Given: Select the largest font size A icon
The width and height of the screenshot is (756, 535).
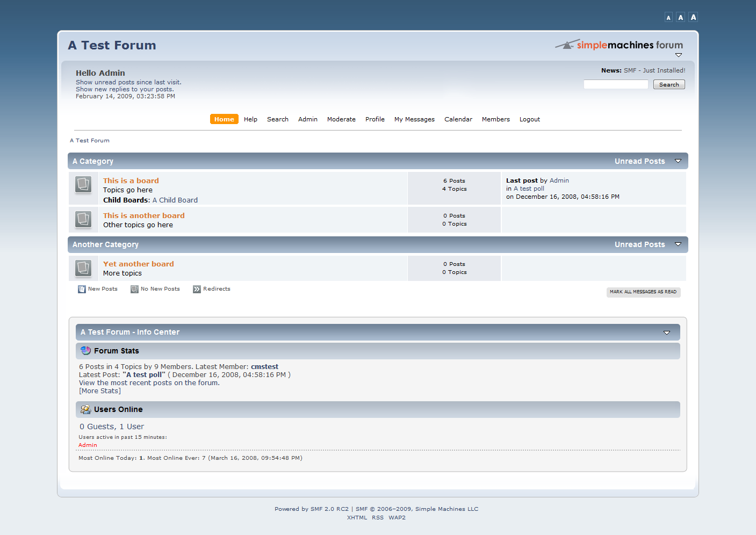Looking at the screenshot, I should 693,17.
